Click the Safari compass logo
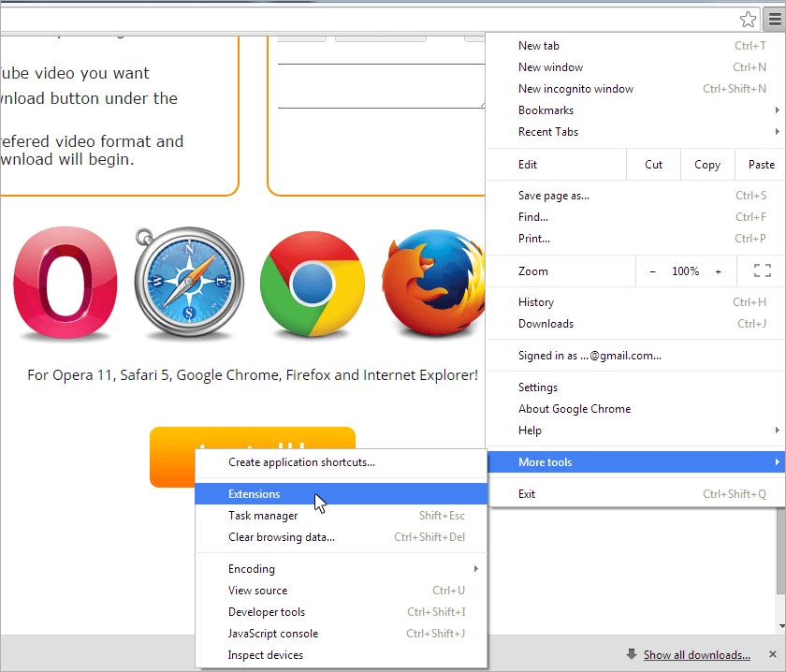Image resolution: width=786 pixels, height=672 pixels. [188, 282]
